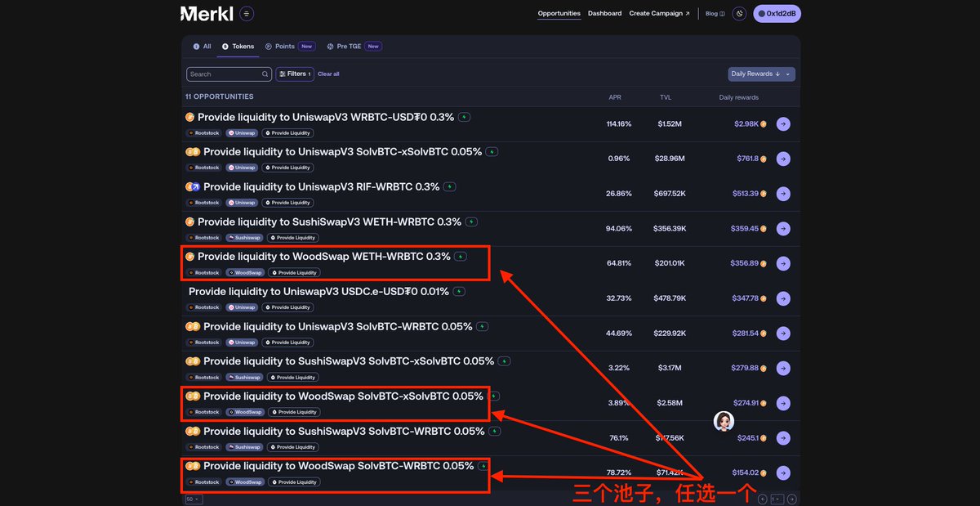
Task: Click Uniswap tag on UniswapV3 SolvBTC-xSolvBTC row
Action: [242, 168]
